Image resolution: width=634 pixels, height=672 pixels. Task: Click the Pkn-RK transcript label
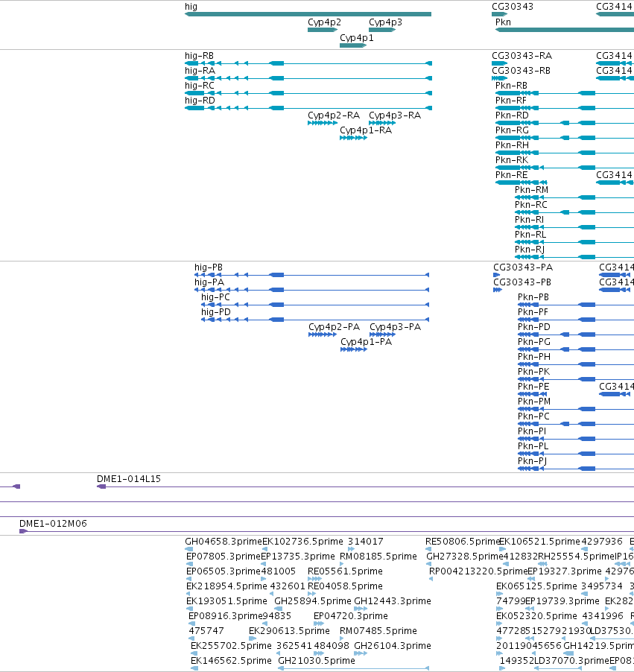pyautogui.click(x=511, y=160)
